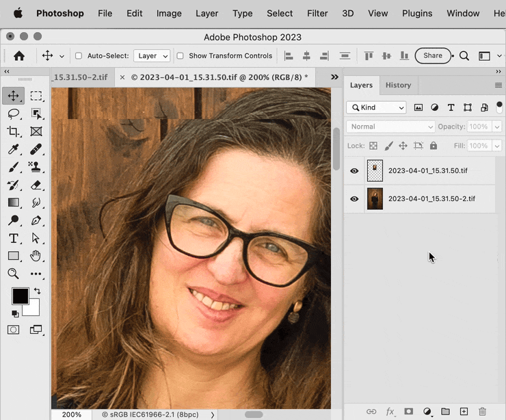Select the History Brush tool

point(13,185)
